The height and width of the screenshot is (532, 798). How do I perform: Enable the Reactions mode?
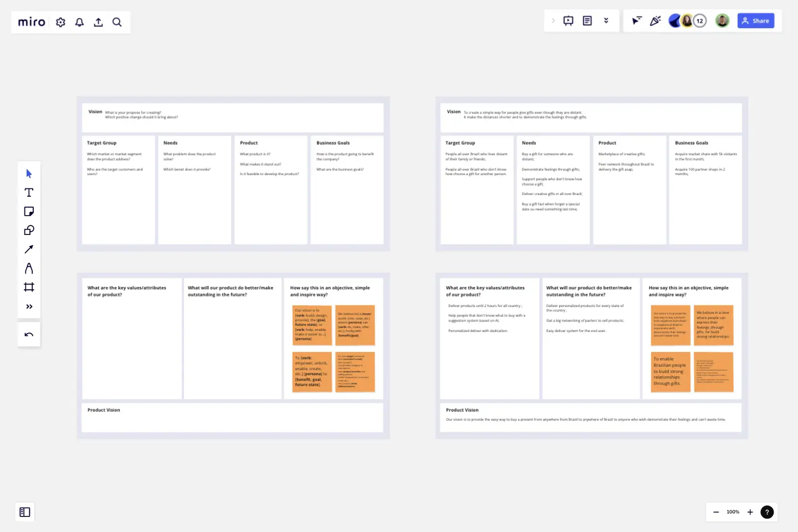coord(656,21)
